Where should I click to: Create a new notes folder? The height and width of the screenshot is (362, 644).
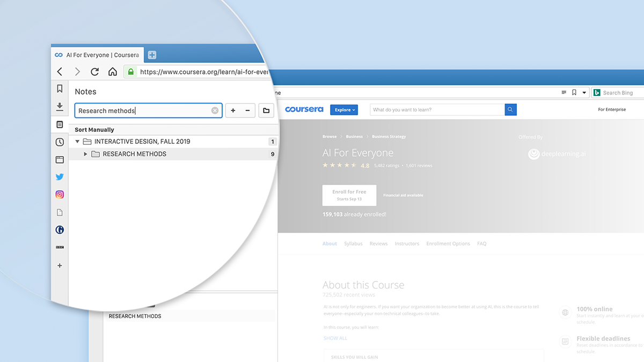pyautogui.click(x=266, y=110)
